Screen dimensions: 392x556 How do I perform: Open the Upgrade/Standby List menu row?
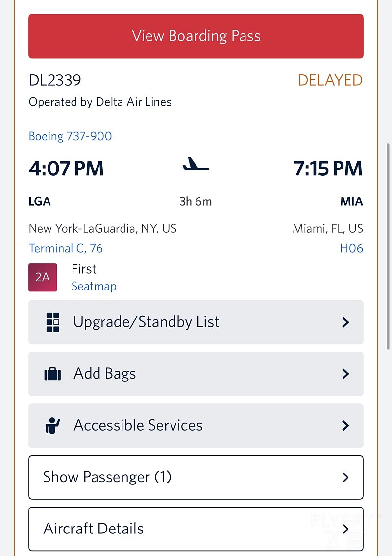(196, 322)
